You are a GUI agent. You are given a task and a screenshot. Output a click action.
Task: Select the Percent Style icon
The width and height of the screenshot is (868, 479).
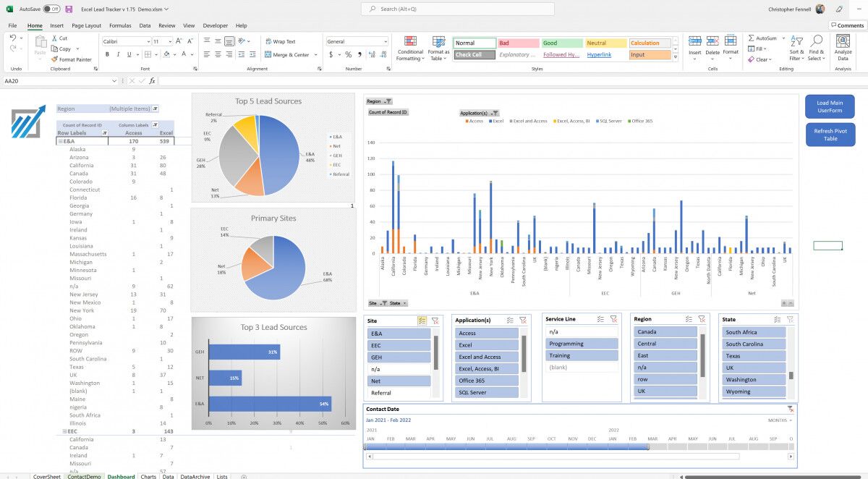pyautogui.click(x=347, y=54)
